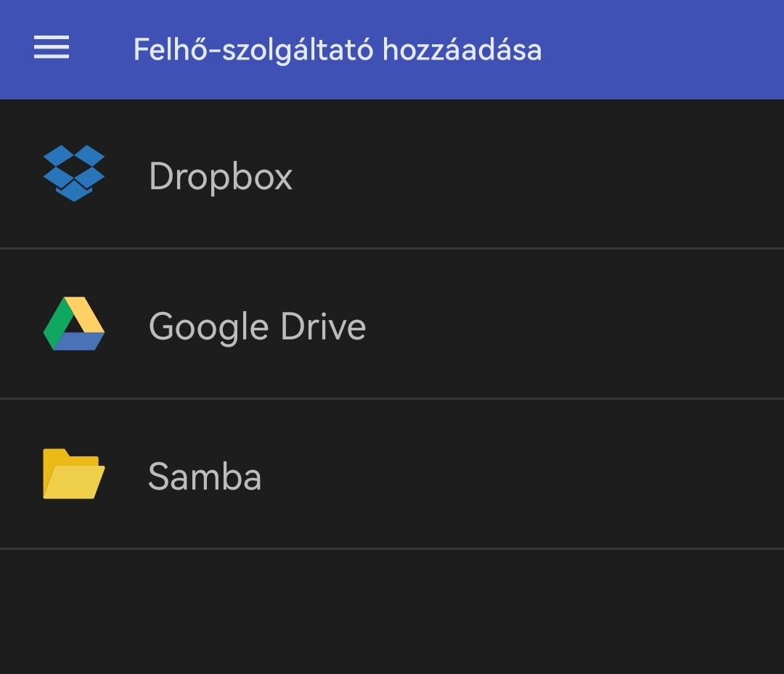Screen dimensions: 784x674
Task: Tap the green-yellow-blue Drive logo
Action: (74, 324)
